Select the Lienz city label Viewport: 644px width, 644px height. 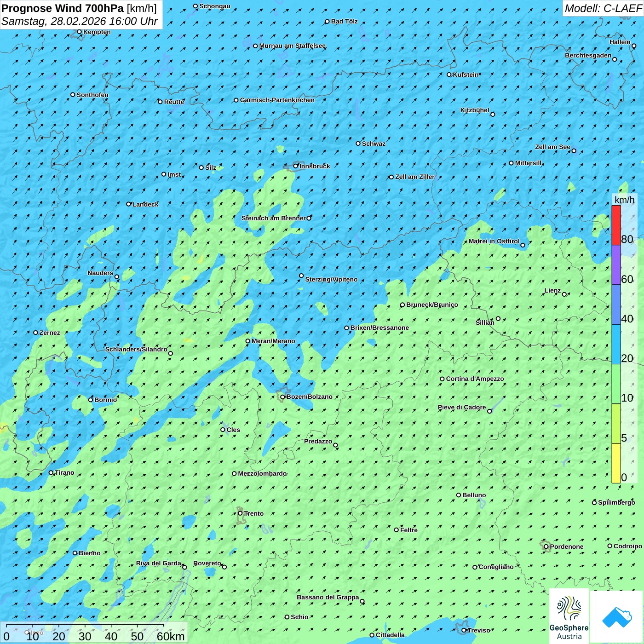[x=552, y=290]
